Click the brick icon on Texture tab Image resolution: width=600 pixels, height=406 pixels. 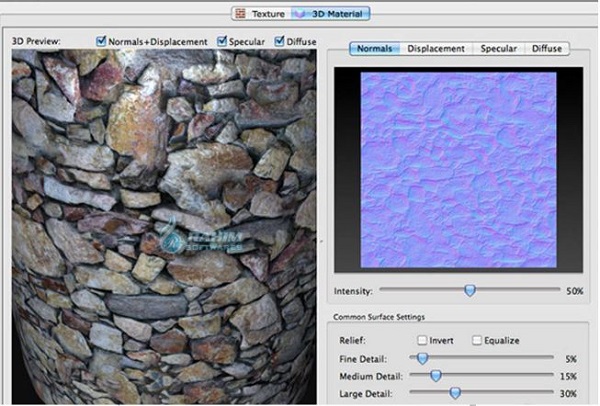[x=239, y=13]
